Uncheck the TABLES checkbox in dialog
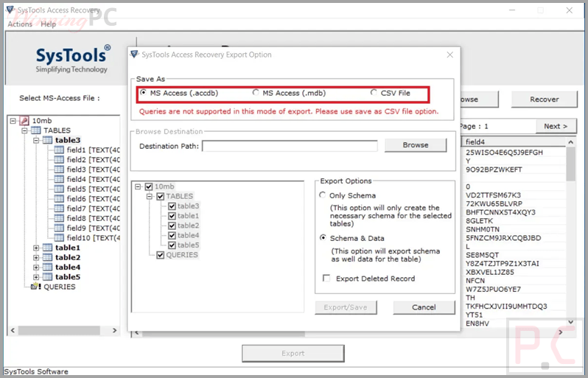The width and height of the screenshot is (588, 378). (x=161, y=196)
